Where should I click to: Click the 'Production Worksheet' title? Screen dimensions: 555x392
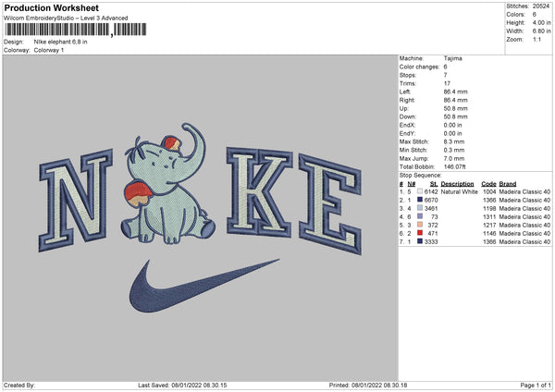51,7
